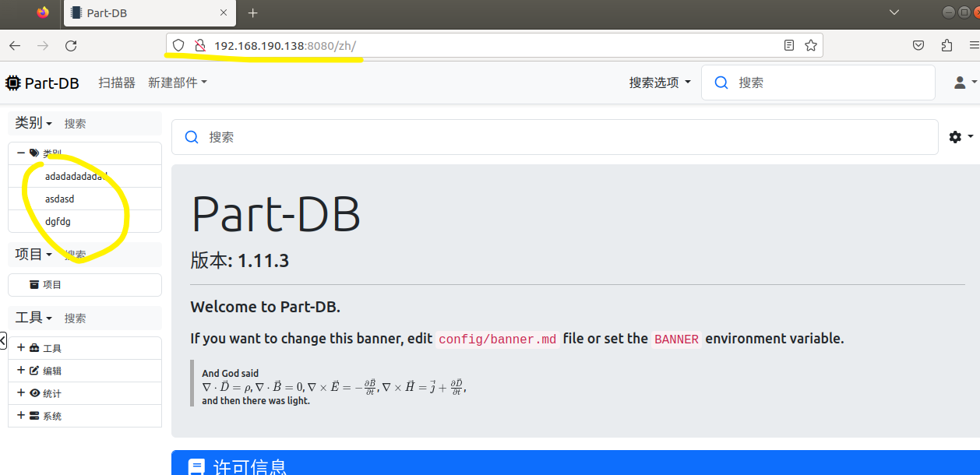Click the Firefox icon in the title bar
Image resolution: width=980 pixels, height=475 pixels.
43,12
